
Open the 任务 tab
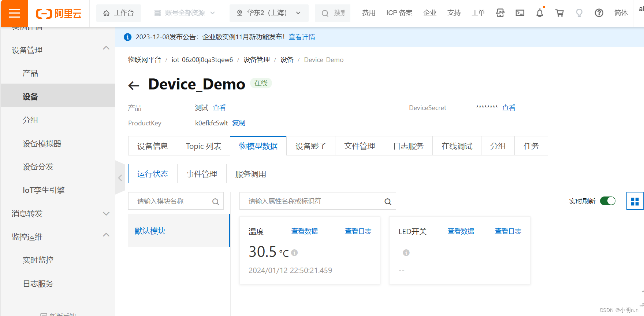(x=531, y=146)
